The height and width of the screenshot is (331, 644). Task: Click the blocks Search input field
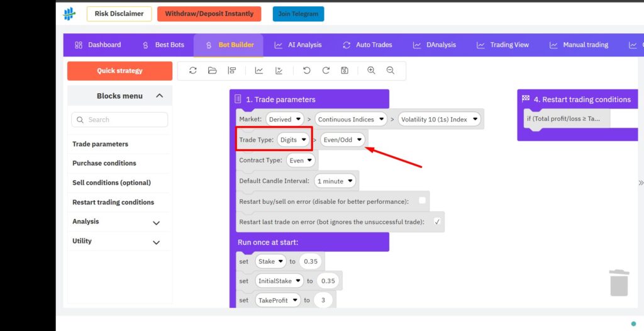pos(119,120)
